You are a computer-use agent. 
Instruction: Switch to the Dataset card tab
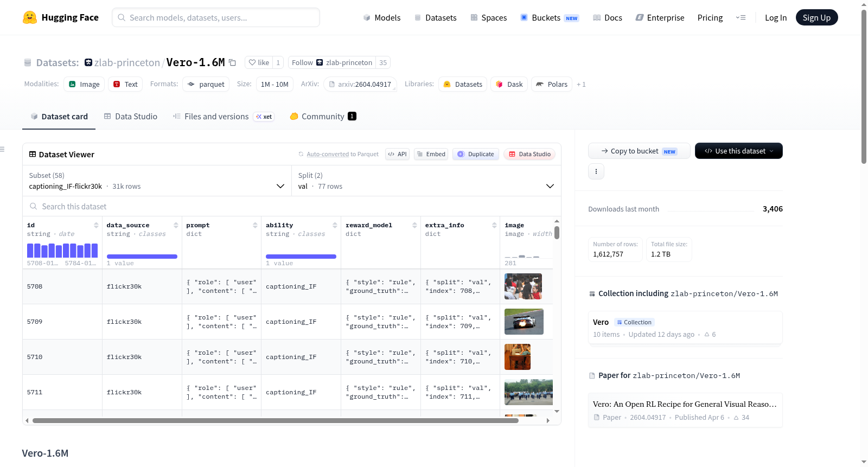tap(59, 116)
